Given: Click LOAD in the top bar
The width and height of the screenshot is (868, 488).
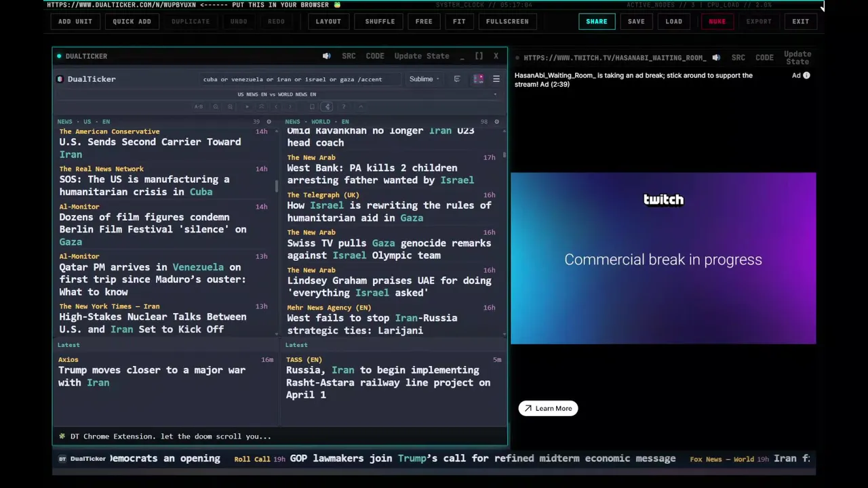Looking at the screenshot, I should point(674,21).
